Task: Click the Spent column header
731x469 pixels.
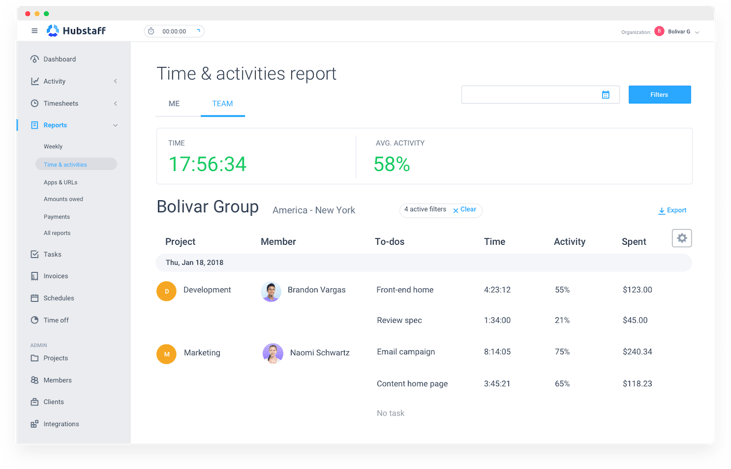Action: click(634, 241)
